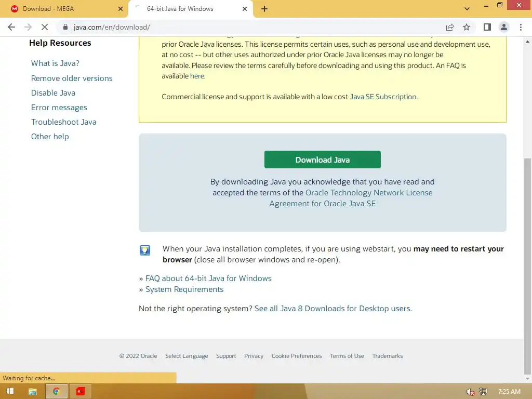532x399 pixels.
Task: Switch to the Download - MEGA tab
Action: coord(64,9)
